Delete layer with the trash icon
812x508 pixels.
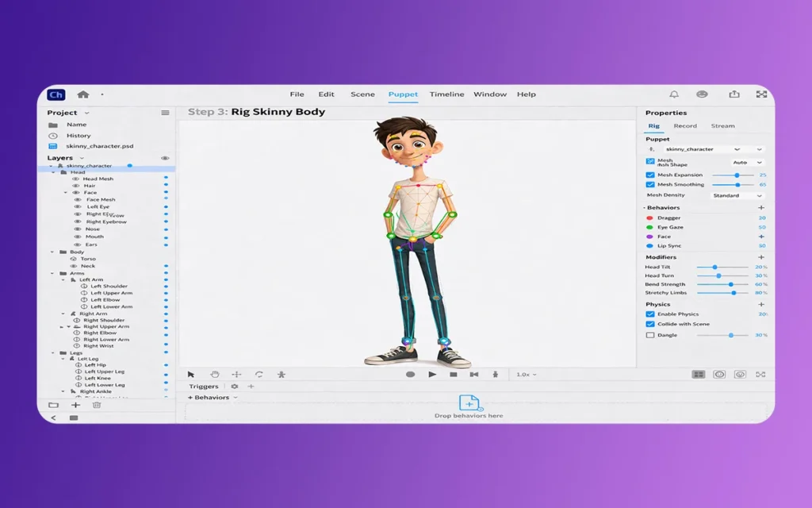pyautogui.click(x=97, y=405)
